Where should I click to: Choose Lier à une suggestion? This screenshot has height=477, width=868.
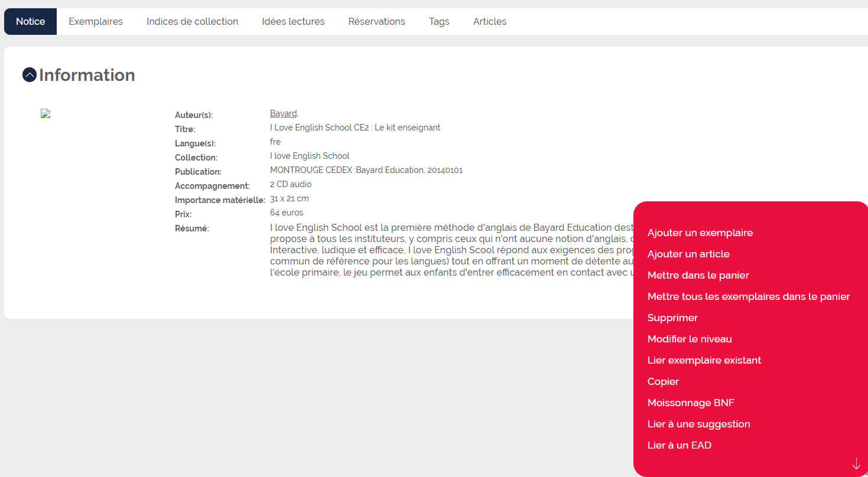pyautogui.click(x=699, y=424)
